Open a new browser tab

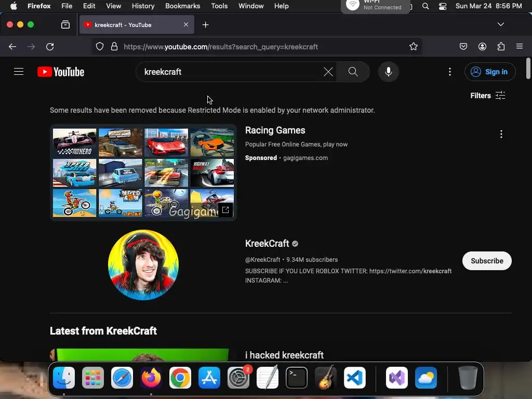tap(205, 25)
